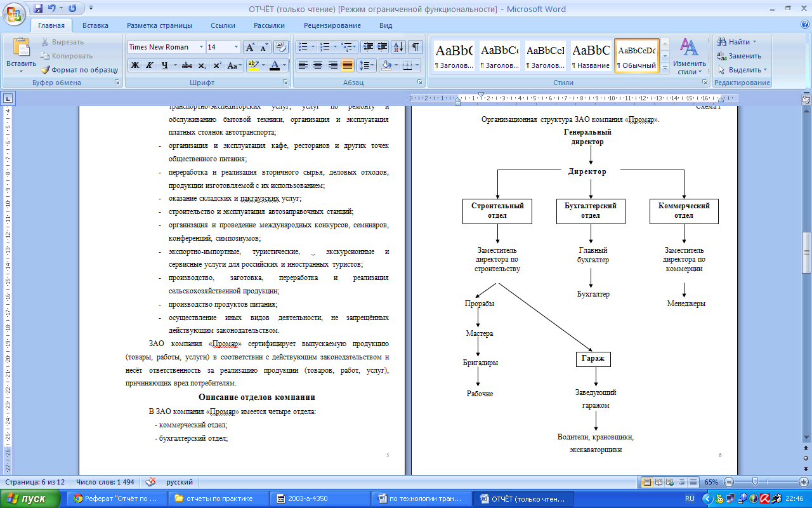Click the Выделить select button
Screen dimensions: 812x508
point(742,70)
